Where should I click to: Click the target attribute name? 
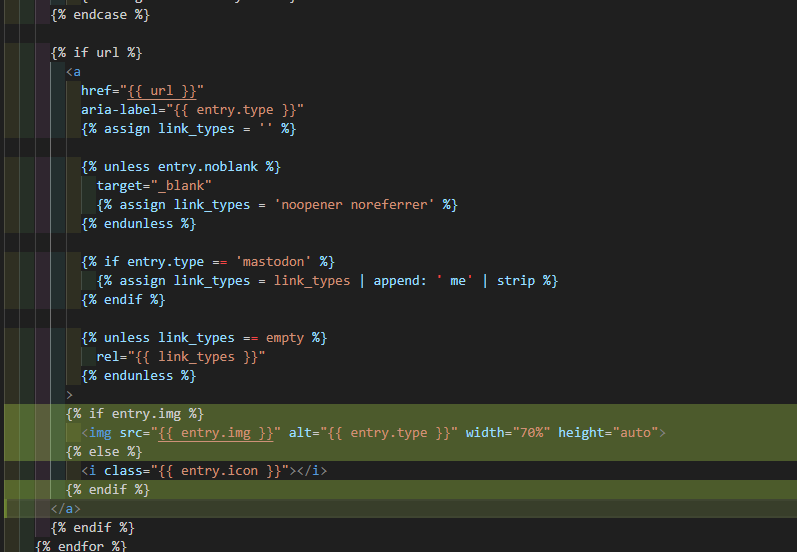pyautogui.click(x=119, y=186)
